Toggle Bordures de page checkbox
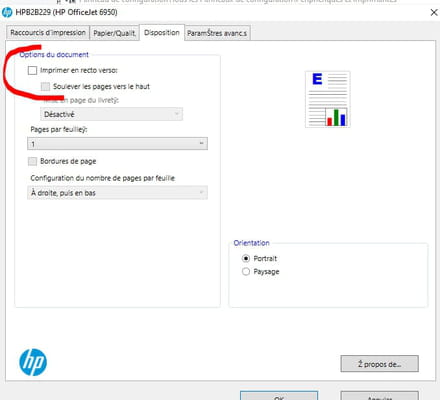The width and height of the screenshot is (440, 400). click(x=32, y=161)
